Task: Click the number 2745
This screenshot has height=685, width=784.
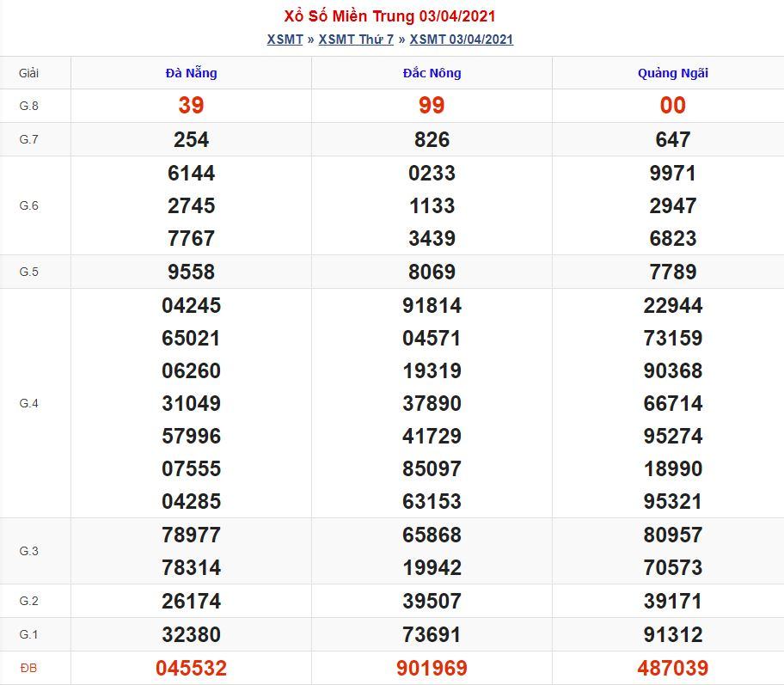Action: (x=192, y=205)
